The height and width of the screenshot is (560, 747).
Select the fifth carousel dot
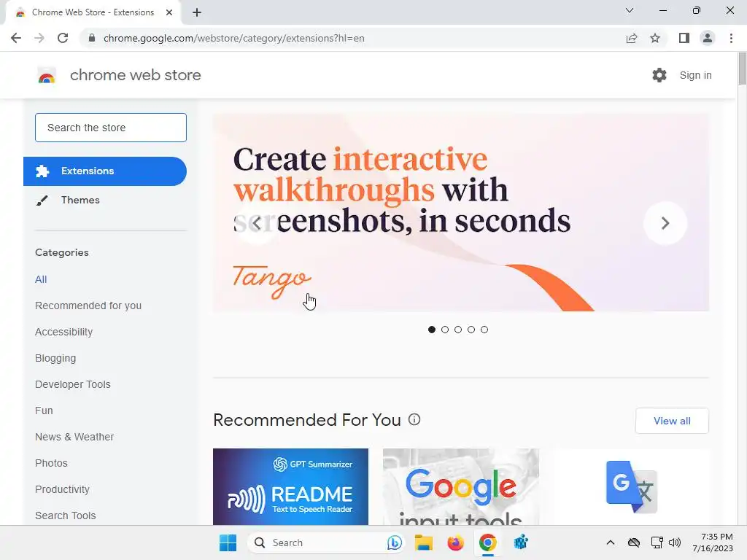point(484,330)
